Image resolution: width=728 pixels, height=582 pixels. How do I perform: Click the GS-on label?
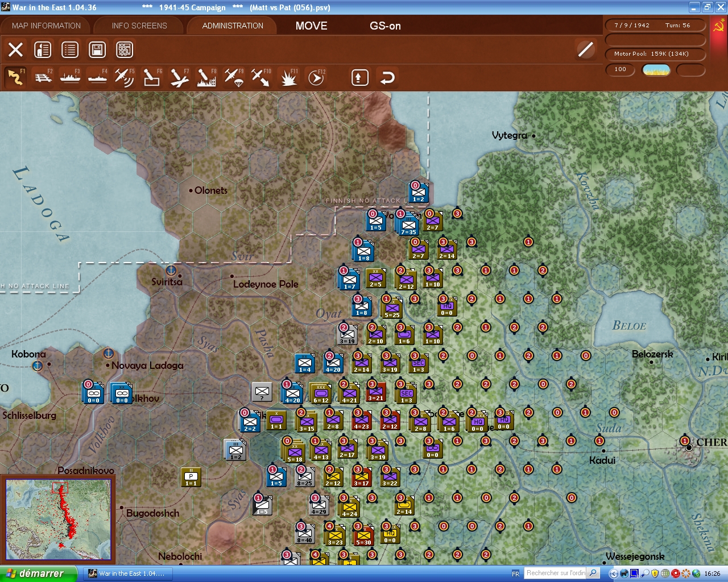tap(385, 26)
